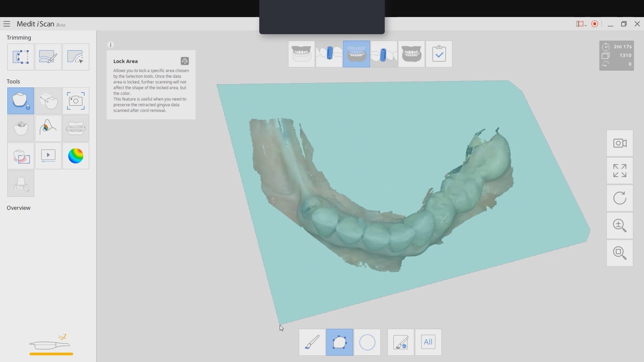Screen dimensions: 644x362
Task: Open the help icon in Lock Area tooltip
Action: [x=185, y=61]
